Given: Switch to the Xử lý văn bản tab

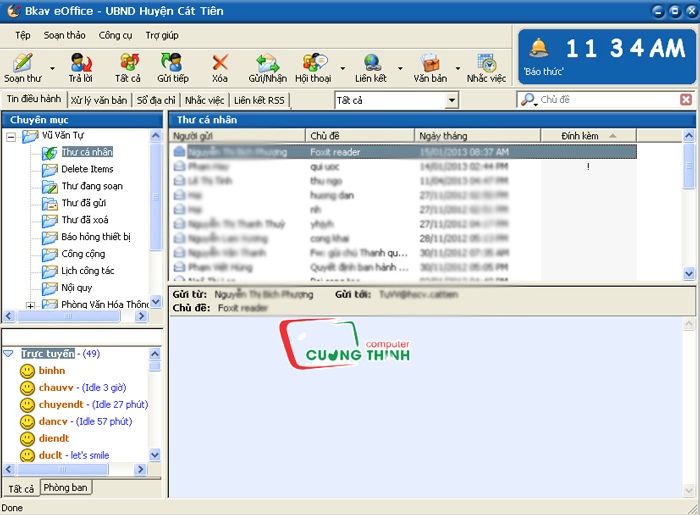Looking at the screenshot, I should point(99,100).
